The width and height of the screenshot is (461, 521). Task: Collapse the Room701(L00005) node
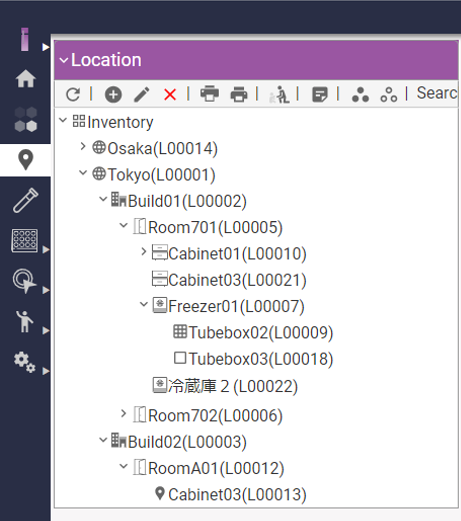tap(123, 225)
